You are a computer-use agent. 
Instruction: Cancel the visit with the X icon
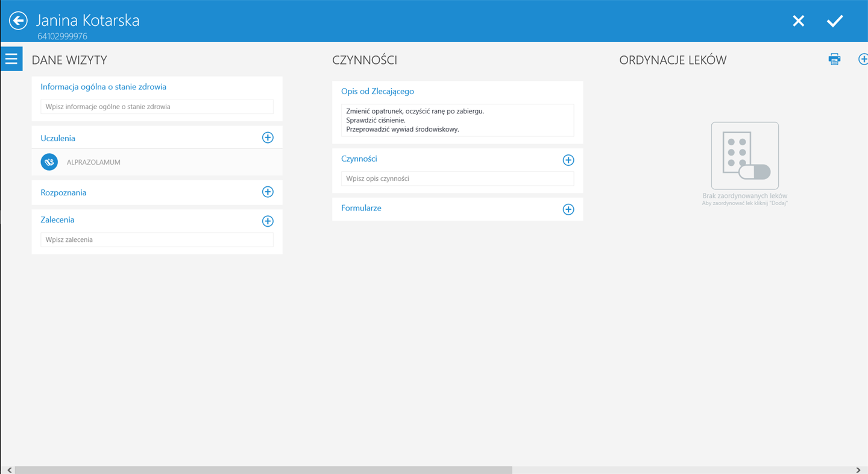(799, 21)
